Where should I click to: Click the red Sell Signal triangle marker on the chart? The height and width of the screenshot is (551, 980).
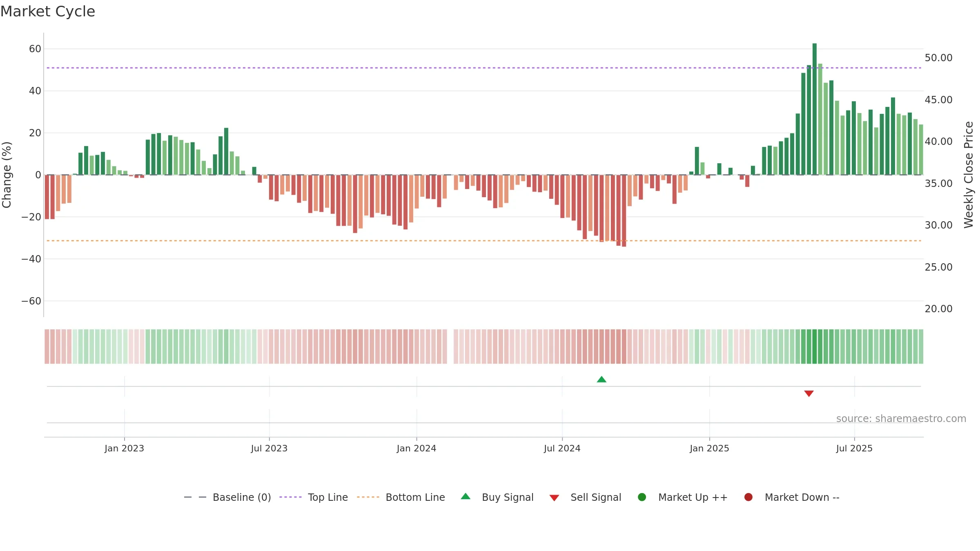coord(809,393)
